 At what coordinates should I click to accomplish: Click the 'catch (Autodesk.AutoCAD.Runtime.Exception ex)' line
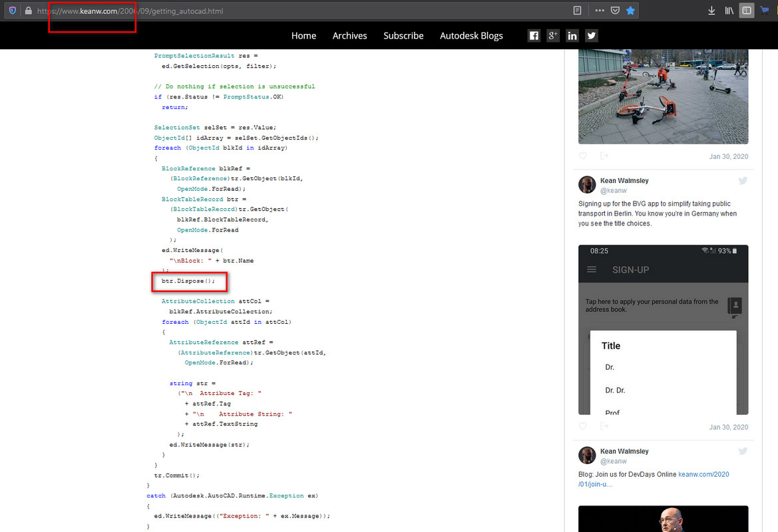232,495
